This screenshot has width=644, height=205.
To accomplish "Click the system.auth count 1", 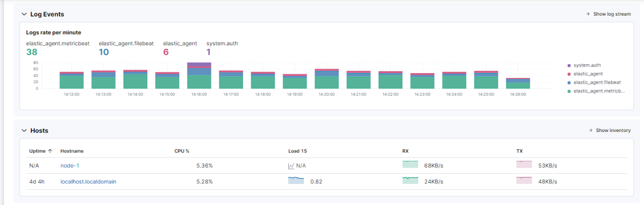I will (208, 52).
